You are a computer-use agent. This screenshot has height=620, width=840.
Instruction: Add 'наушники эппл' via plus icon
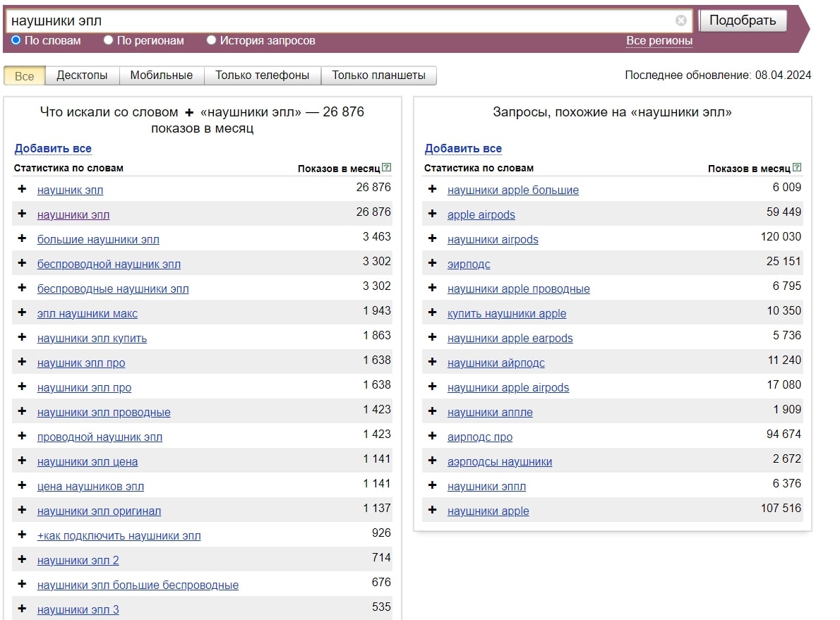point(432,485)
